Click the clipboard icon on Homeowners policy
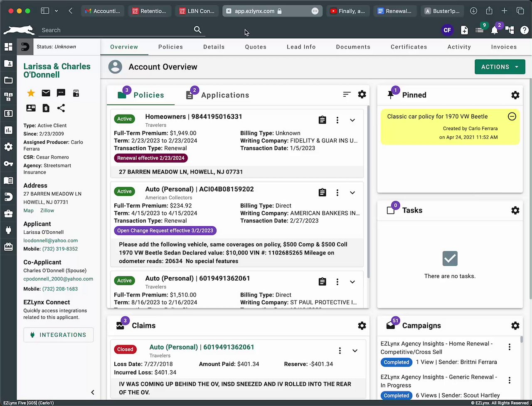The height and width of the screenshot is (406, 532). tap(322, 120)
